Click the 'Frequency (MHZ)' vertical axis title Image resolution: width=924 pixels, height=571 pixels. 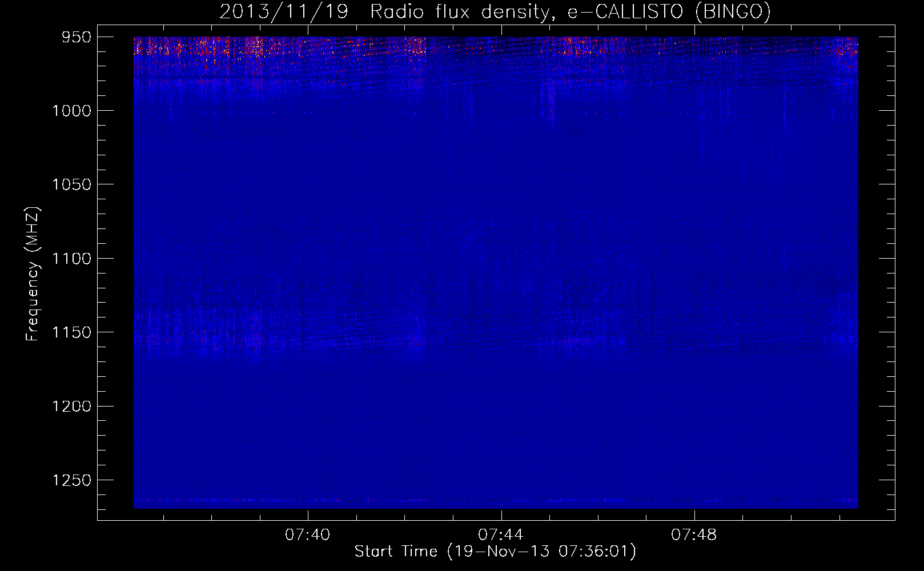click(x=33, y=274)
